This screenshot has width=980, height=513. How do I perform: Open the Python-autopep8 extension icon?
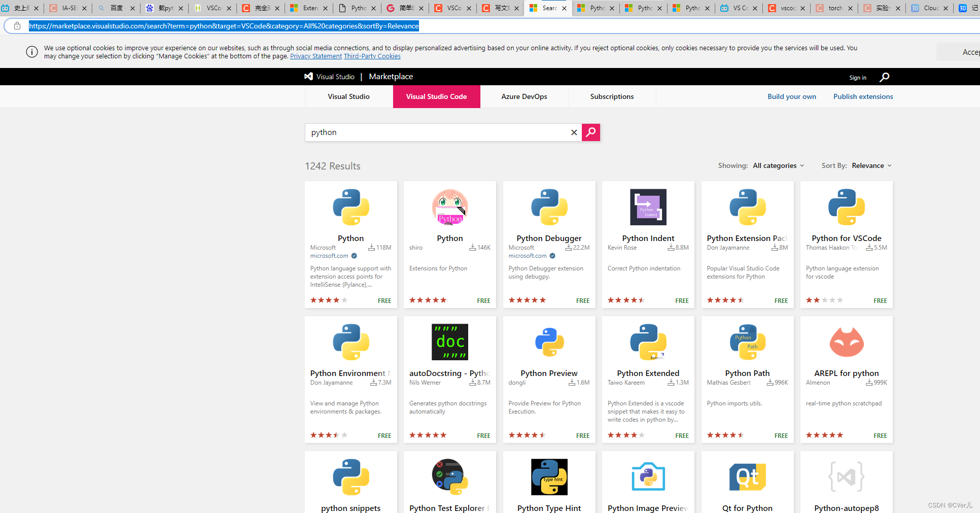pyautogui.click(x=847, y=477)
